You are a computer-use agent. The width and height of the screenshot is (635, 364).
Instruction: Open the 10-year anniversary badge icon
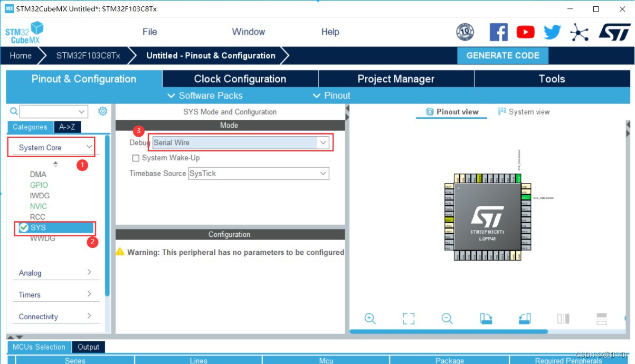pos(465,33)
